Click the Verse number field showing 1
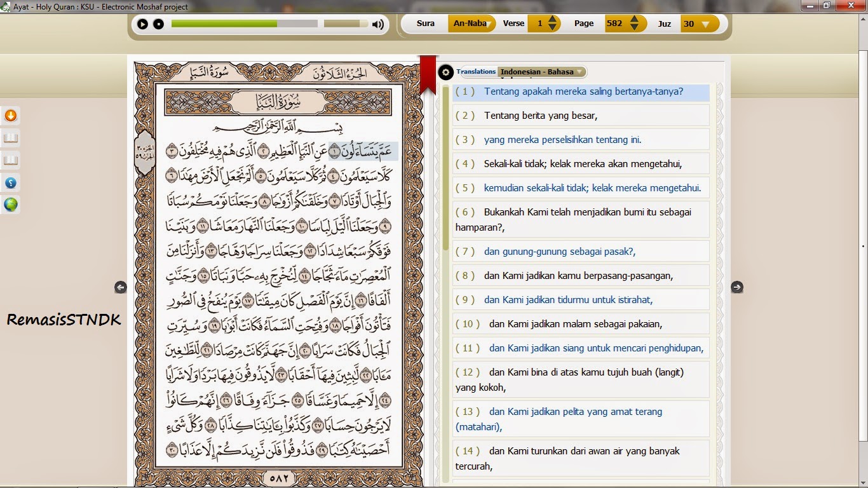The width and height of the screenshot is (868, 488). pyautogui.click(x=539, y=24)
